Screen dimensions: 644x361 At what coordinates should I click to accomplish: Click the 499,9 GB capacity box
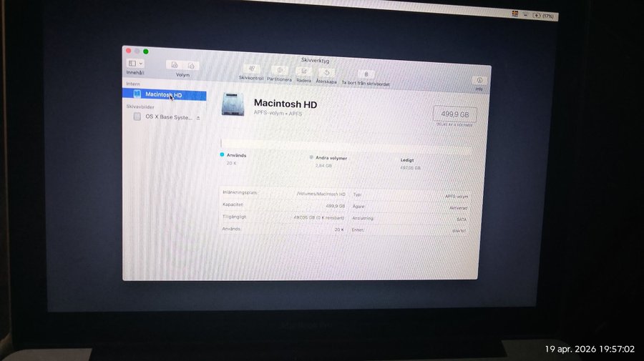point(454,114)
